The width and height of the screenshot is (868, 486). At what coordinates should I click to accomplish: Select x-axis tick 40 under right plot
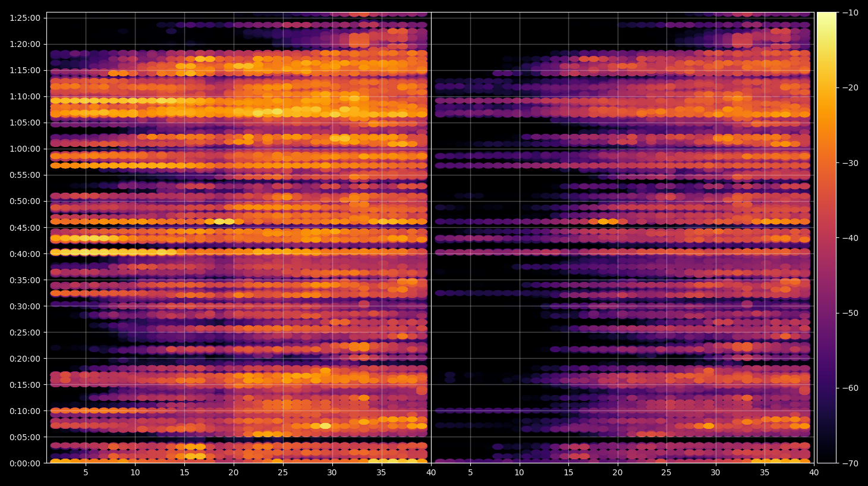tap(814, 473)
